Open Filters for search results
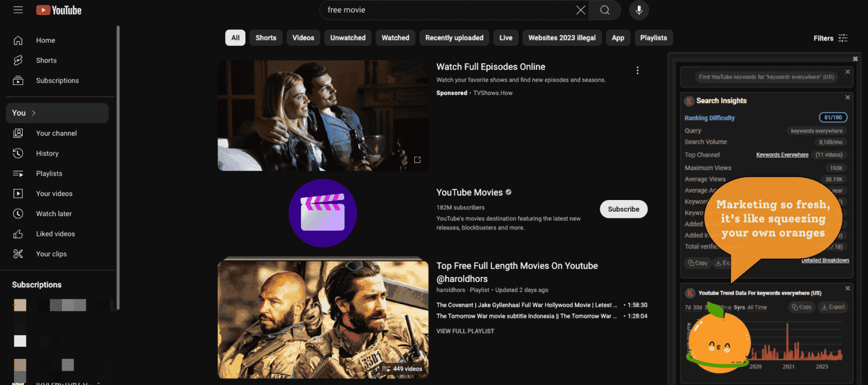The height and width of the screenshot is (385, 868). 830,38
